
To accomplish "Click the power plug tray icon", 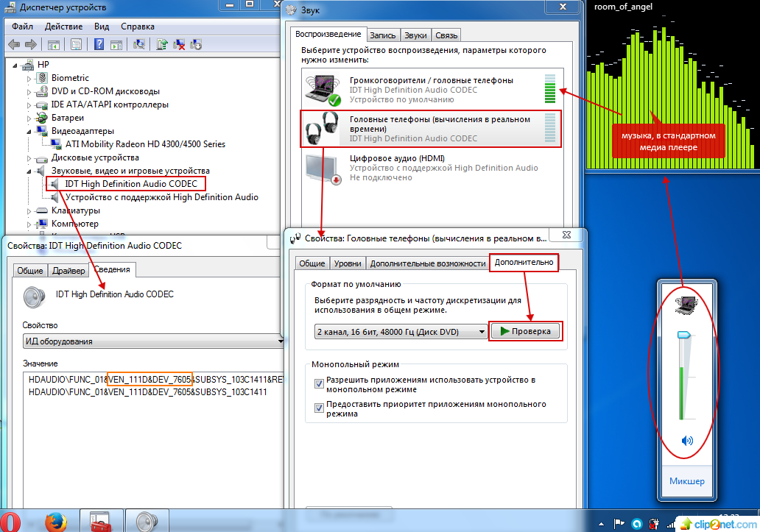I will [x=654, y=524].
